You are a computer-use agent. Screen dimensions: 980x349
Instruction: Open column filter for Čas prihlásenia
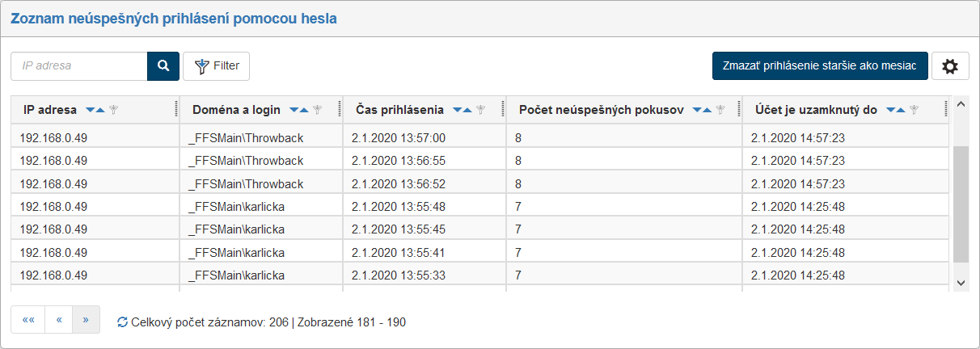pos(480,110)
